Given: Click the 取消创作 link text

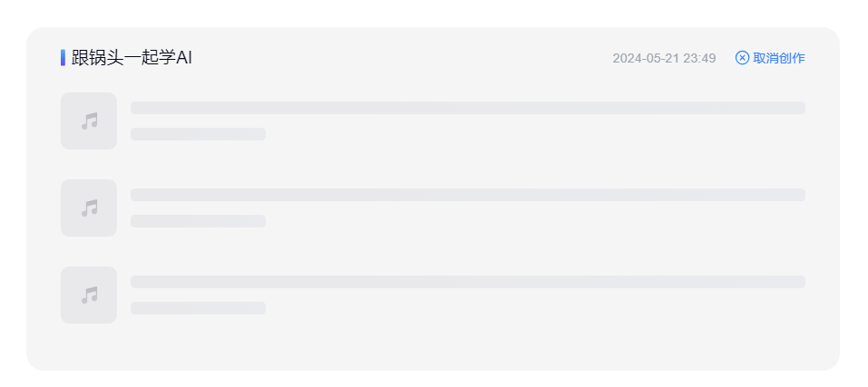Looking at the screenshot, I should tap(778, 58).
